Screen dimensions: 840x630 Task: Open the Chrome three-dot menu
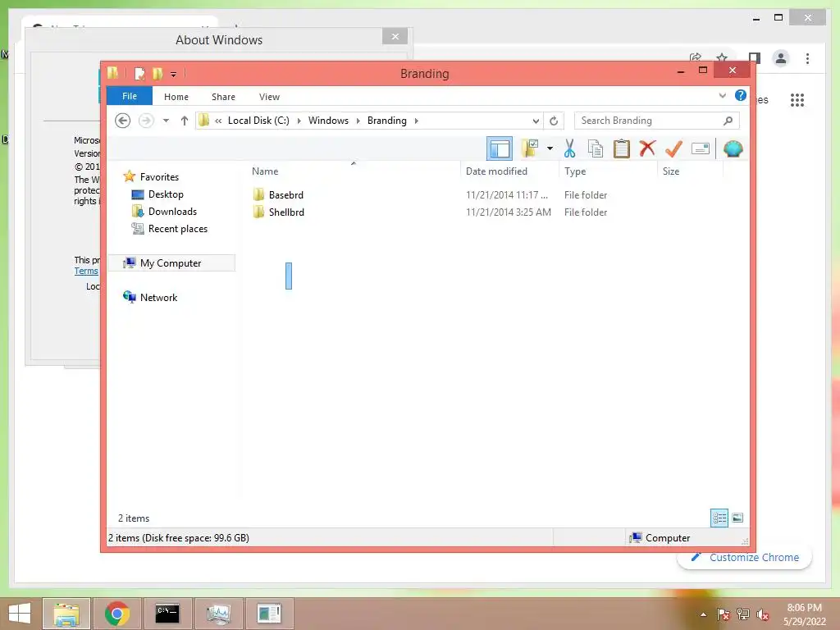(807, 58)
